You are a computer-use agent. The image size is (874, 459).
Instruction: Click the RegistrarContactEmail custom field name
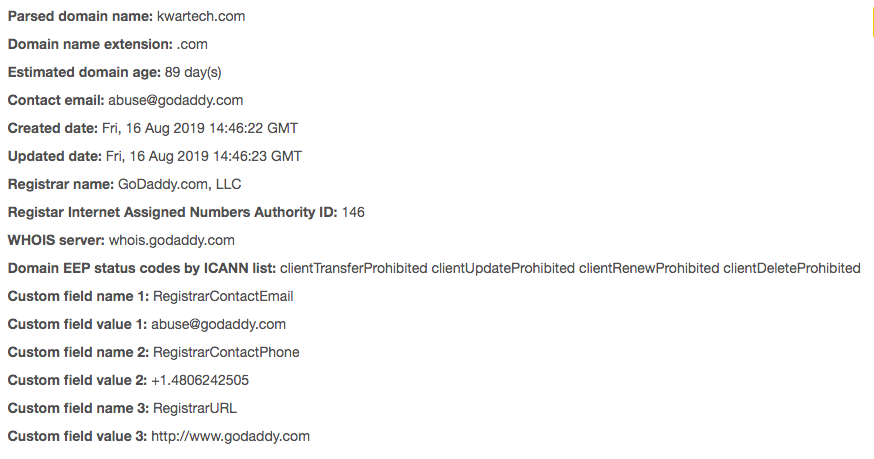223,296
